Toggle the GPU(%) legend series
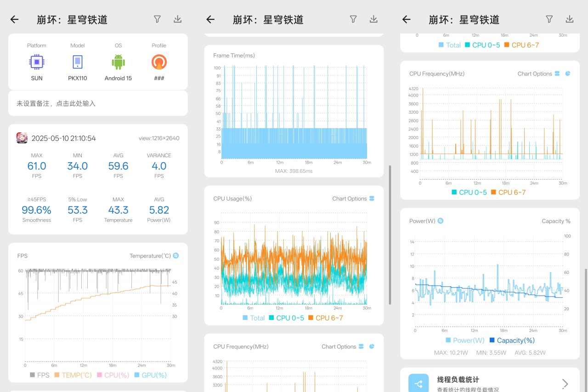Screen dimensions: 588x392 pos(151,375)
